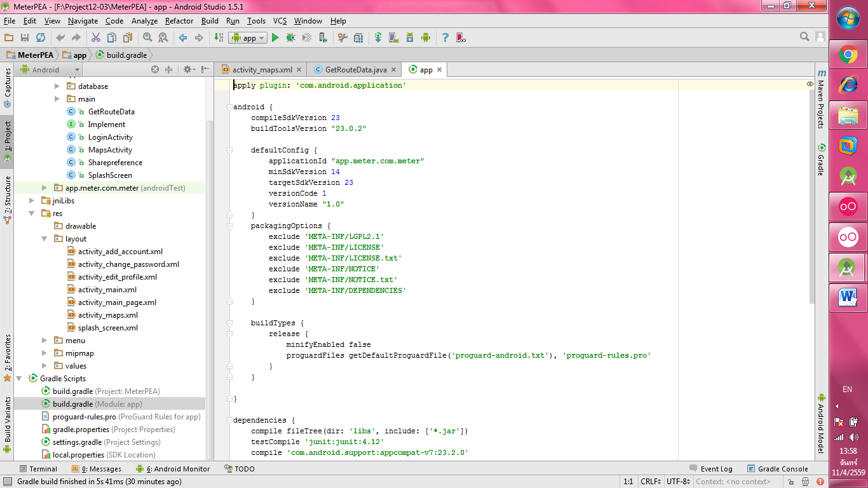Screen dimensions: 868x488
Task: Click the Debug app bug icon
Action: pyautogui.click(x=291, y=38)
